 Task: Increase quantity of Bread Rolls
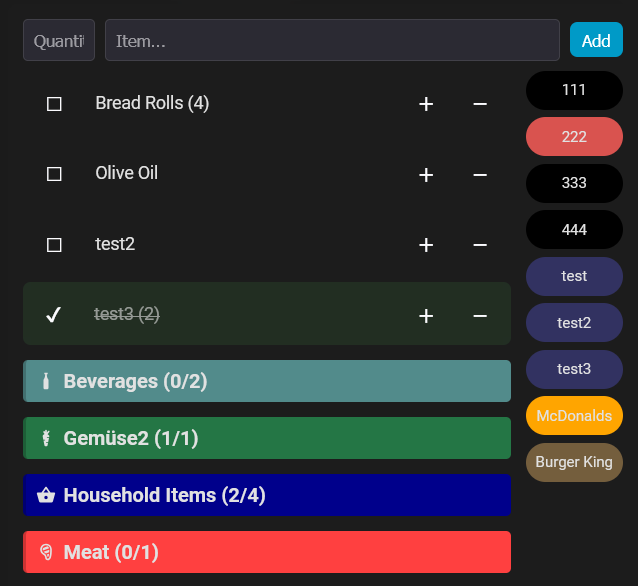pos(426,104)
